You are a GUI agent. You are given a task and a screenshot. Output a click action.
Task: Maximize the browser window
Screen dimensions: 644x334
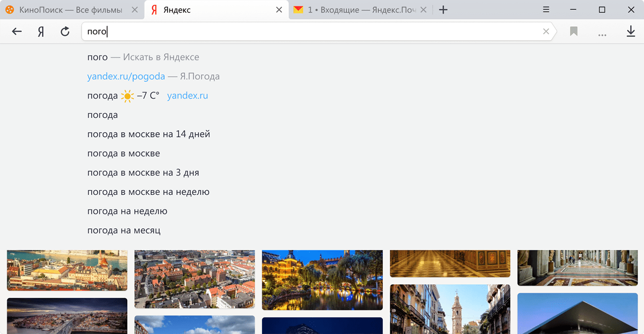coord(602,10)
